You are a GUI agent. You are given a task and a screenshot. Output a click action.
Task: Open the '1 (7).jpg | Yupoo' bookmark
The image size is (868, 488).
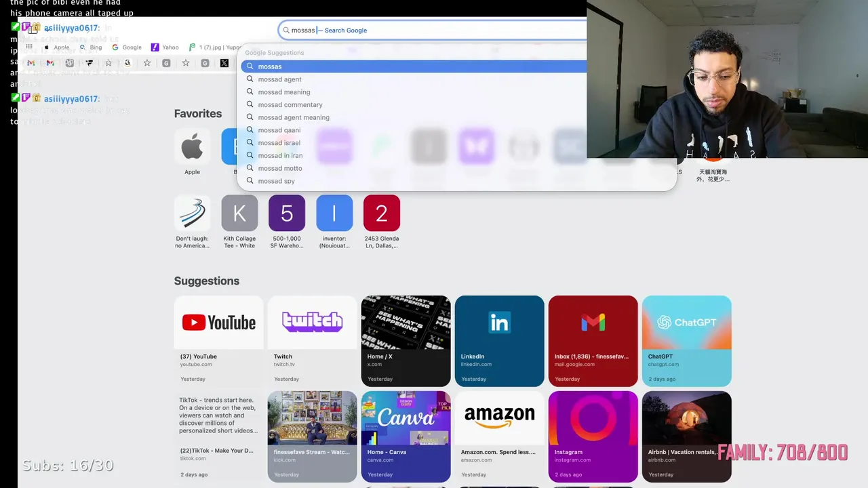[x=215, y=47]
